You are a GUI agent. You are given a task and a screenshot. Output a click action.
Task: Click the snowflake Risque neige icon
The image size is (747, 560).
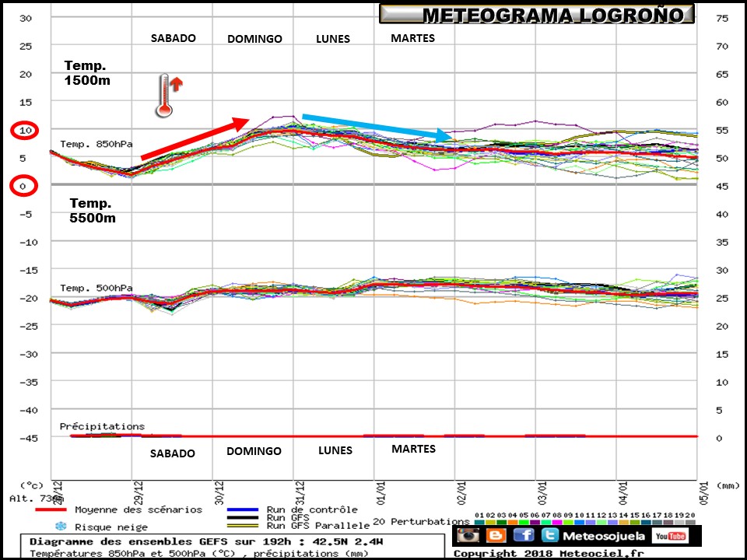[61, 527]
